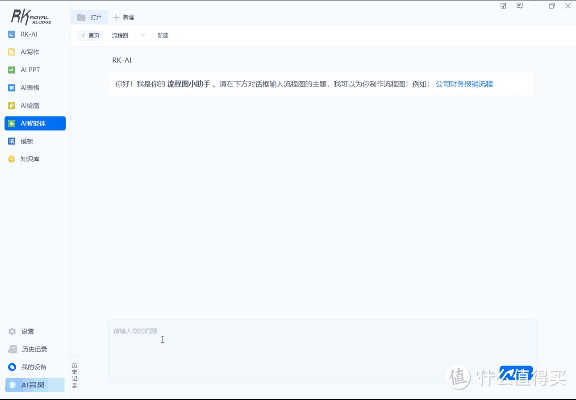Open 设置 settings with gear icon
This screenshot has height=400, width=576.
21,331
